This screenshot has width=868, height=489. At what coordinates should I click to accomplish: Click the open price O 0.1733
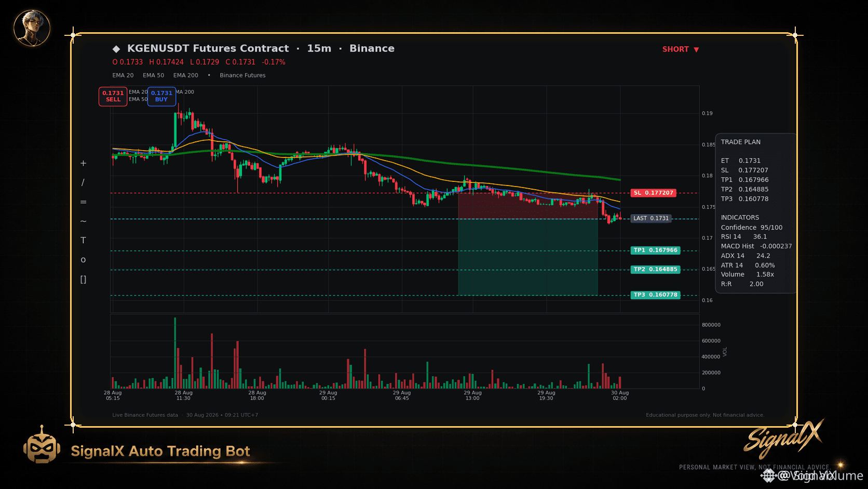(128, 62)
